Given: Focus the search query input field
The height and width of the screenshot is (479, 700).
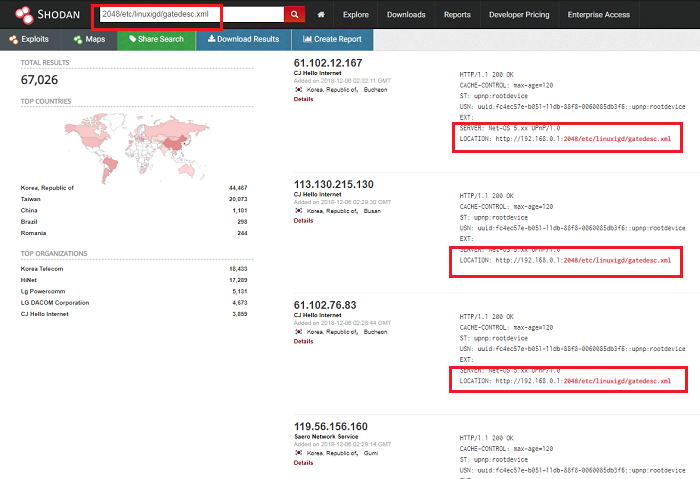Looking at the screenshot, I should tap(192, 14).
